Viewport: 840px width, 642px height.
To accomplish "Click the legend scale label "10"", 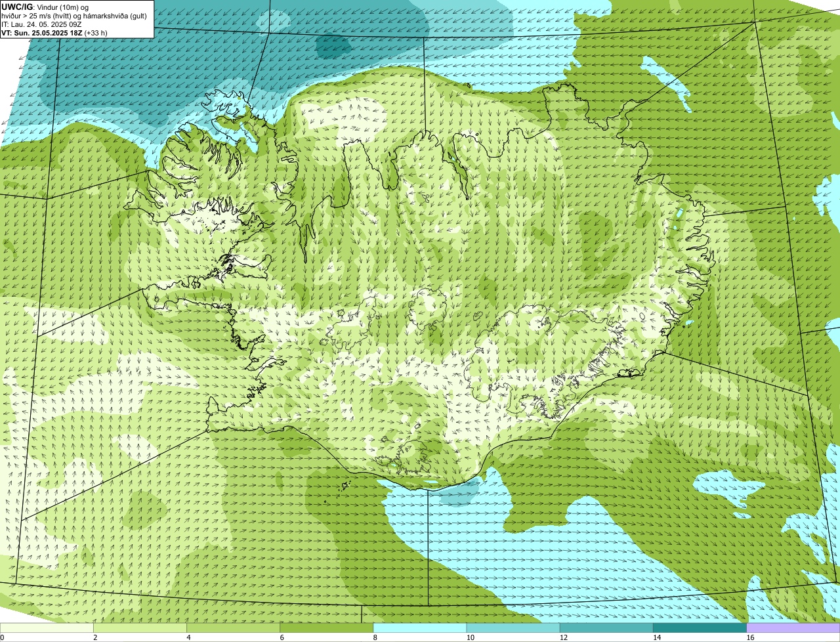I will click(x=470, y=637).
